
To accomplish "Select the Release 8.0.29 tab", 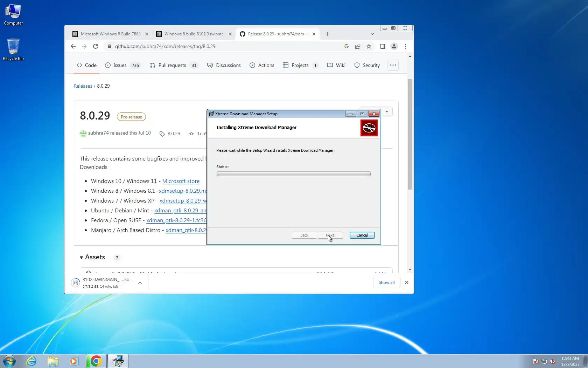I will [277, 34].
